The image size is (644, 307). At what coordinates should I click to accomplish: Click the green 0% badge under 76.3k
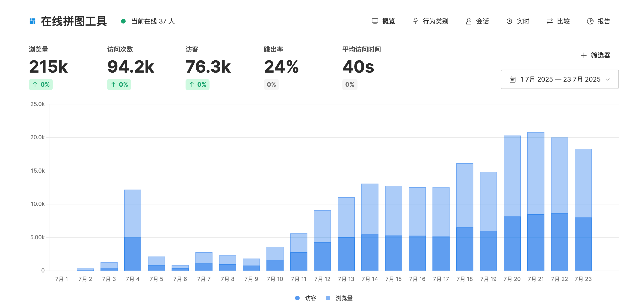click(x=197, y=85)
